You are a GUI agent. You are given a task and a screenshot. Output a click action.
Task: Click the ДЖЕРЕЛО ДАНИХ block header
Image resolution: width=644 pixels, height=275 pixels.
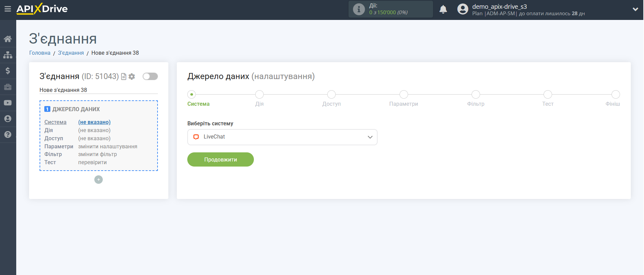(x=76, y=109)
